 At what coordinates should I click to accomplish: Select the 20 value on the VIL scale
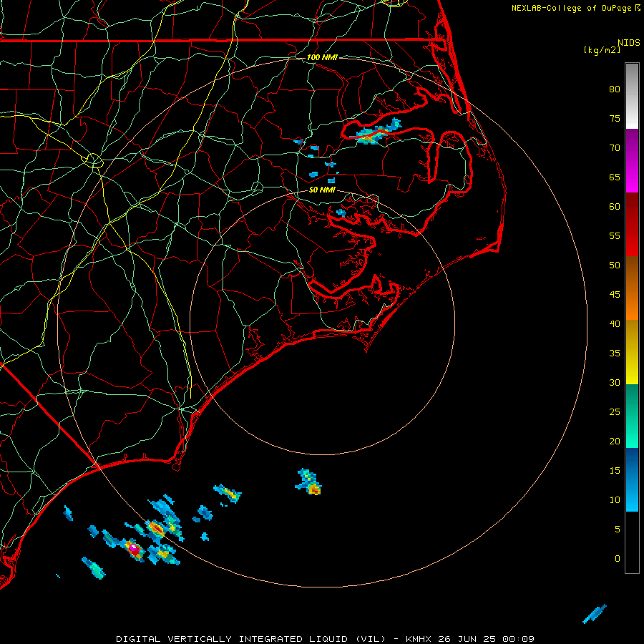[x=615, y=441]
